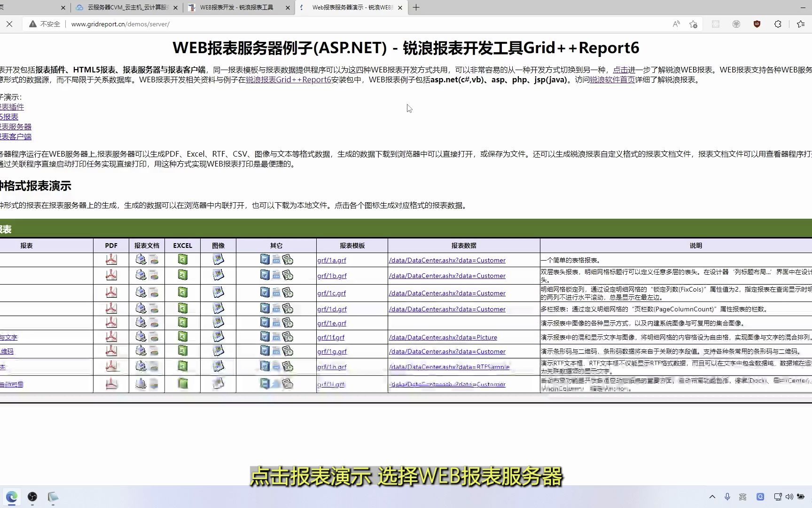
Task: Click printer icon in grf/1c.grf row
Action: pos(141,293)
